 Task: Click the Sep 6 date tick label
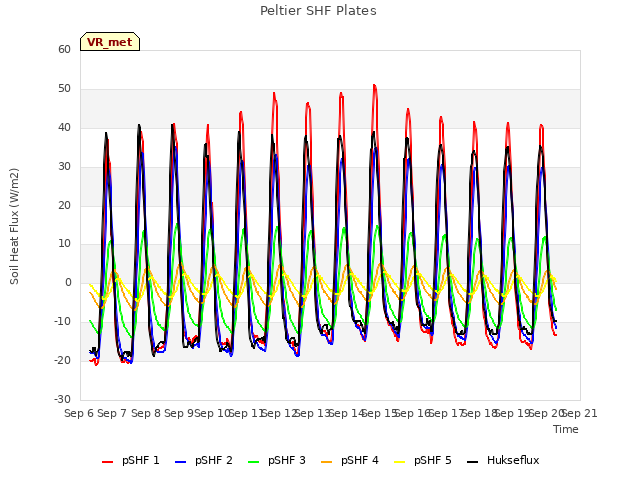pyautogui.click(x=79, y=413)
